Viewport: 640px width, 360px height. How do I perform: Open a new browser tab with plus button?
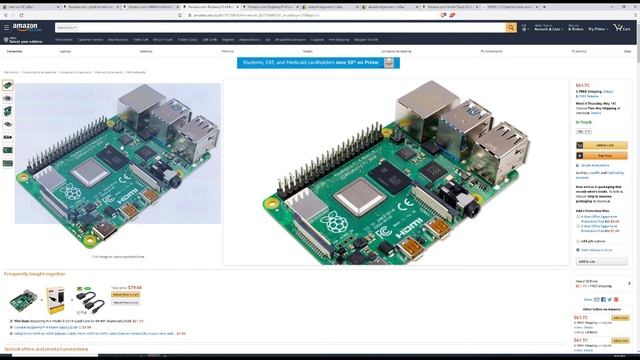(x=544, y=7)
